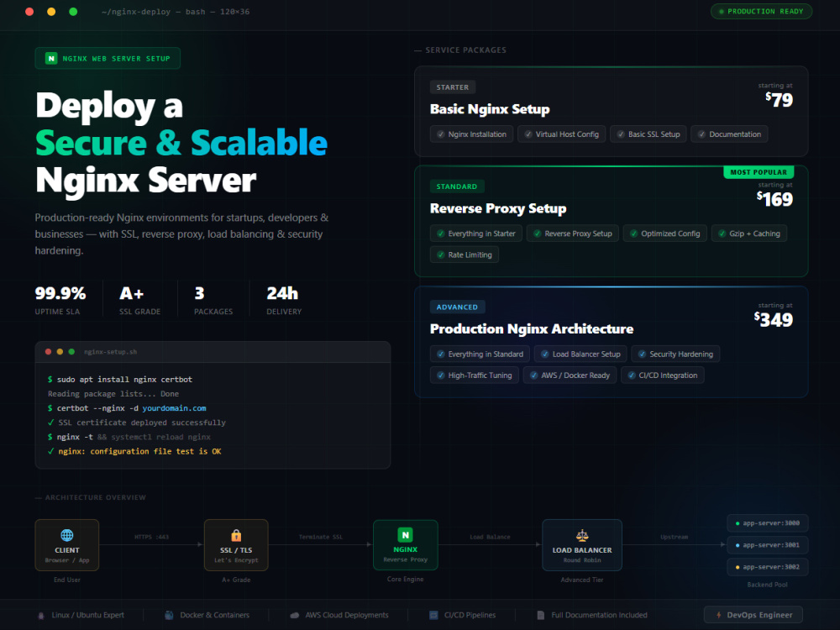Click the Docker & Containers icon
This screenshot has height=630, width=840.
(170, 615)
